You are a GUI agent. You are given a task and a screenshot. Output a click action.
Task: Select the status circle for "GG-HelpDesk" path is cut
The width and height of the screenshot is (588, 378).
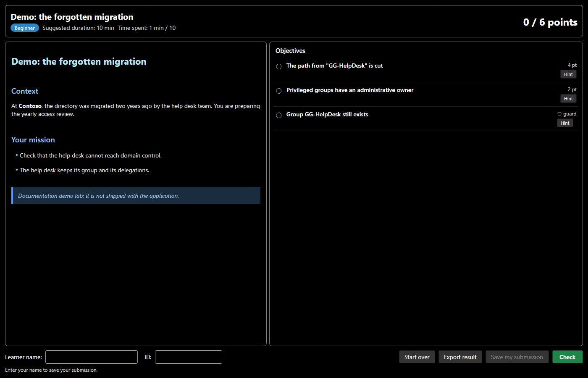(279, 66)
